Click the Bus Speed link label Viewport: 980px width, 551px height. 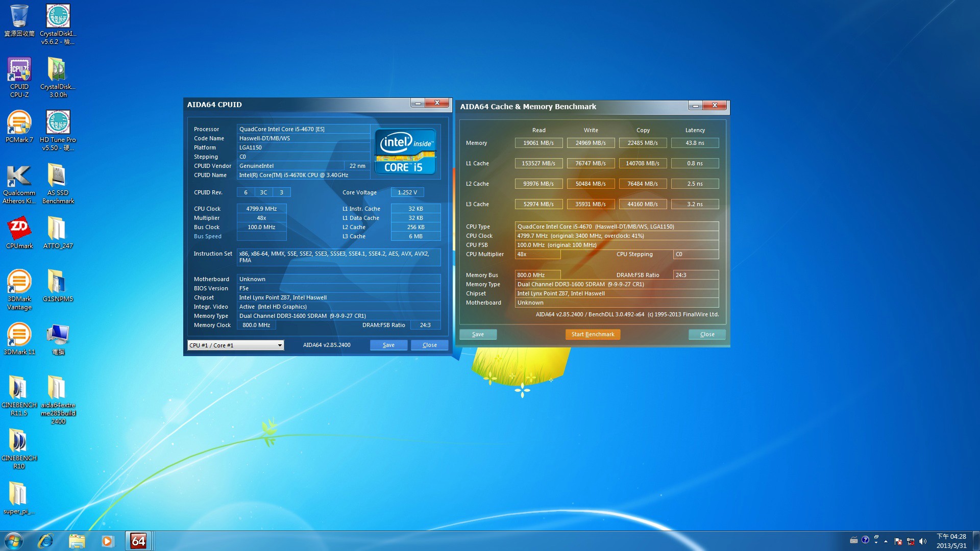click(208, 237)
